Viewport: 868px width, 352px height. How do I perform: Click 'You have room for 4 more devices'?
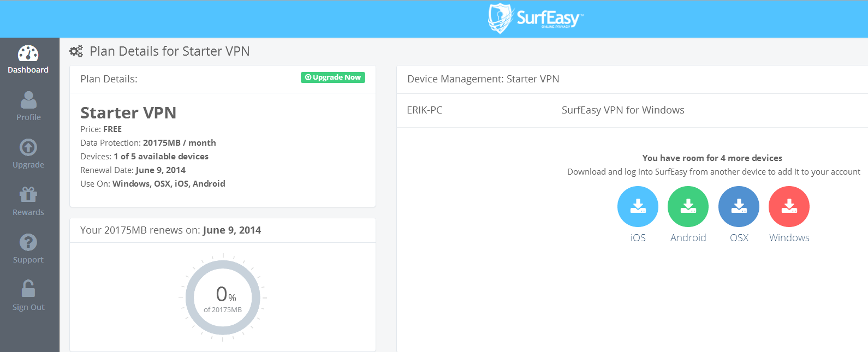712,158
